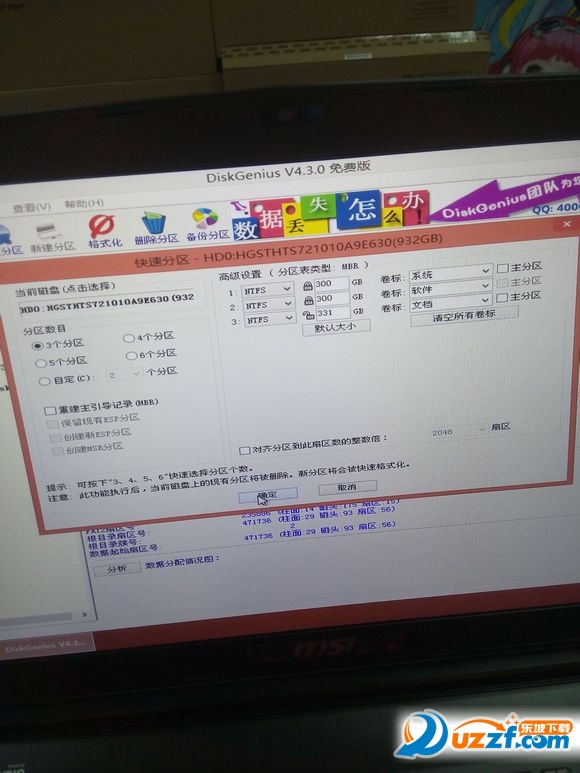Open file system dropdown for partition 2
This screenshot has width=580, height=773.
click(x=288, y=303)
